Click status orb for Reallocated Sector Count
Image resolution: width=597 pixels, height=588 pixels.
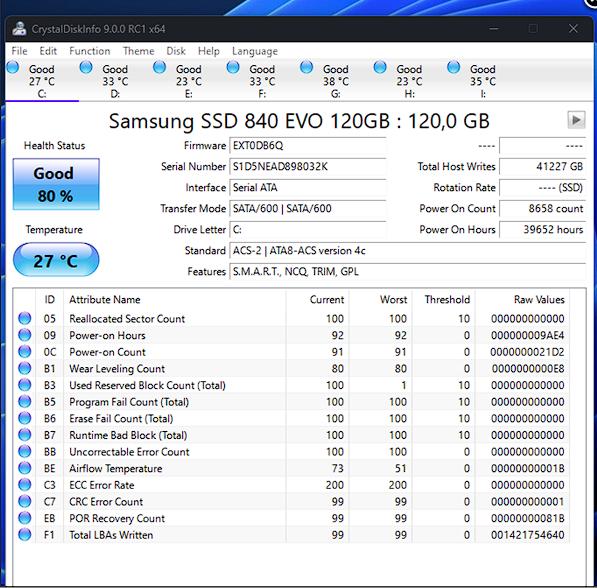tap(25, 318)
